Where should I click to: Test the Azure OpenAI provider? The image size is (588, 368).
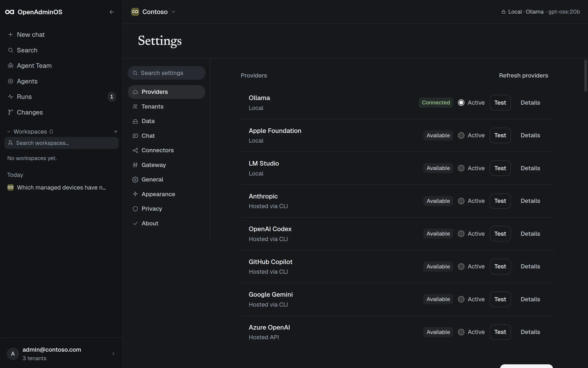tap(500, 332)
